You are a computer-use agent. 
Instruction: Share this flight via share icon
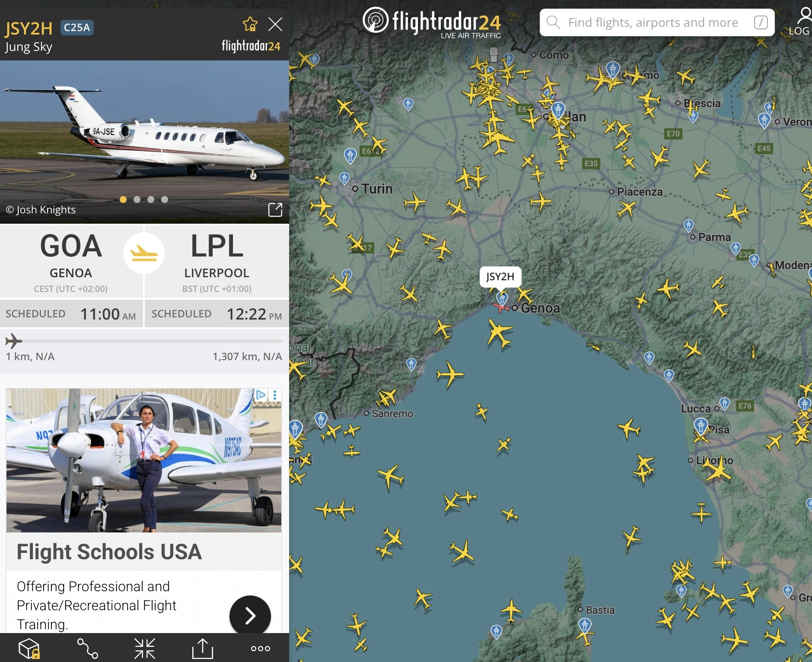tap(203, 649)
